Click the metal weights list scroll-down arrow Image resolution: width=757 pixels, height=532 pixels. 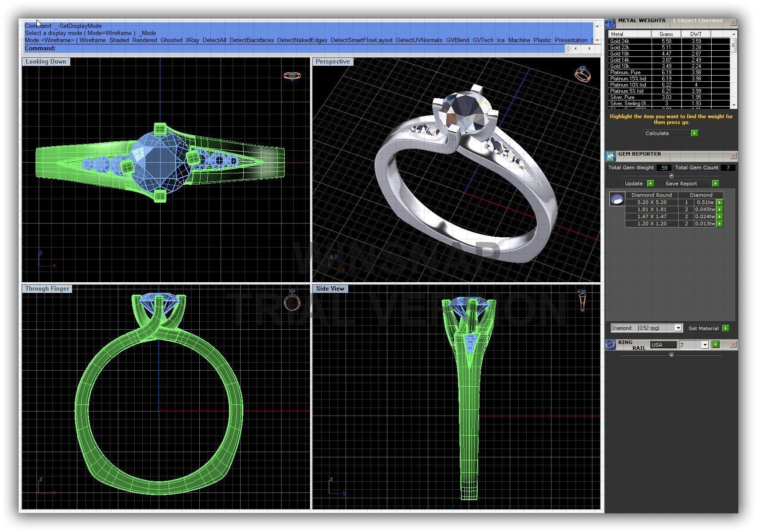point(733,105)
